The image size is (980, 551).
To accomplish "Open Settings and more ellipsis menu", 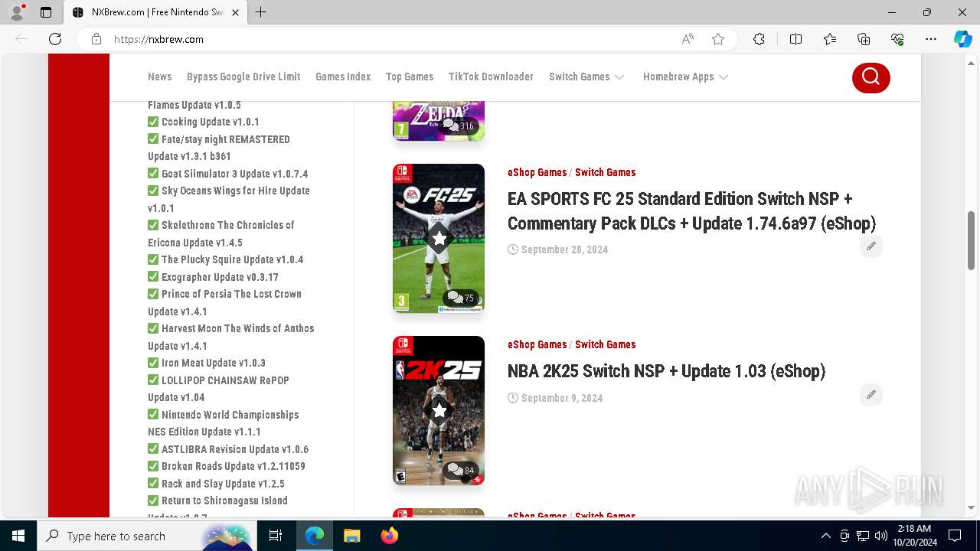I will click(x=931, y=39).
